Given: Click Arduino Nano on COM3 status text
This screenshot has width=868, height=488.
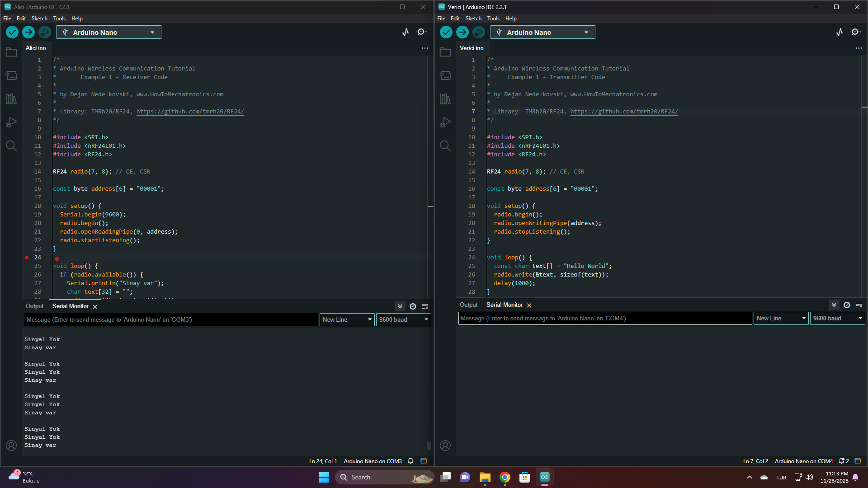Looking at the screenshot, I should coord(373,461).
